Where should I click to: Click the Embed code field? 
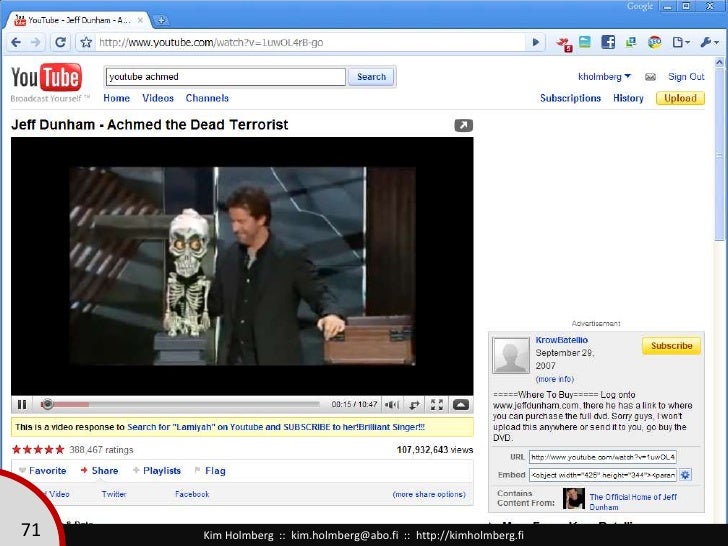click(x=603, y=475)
